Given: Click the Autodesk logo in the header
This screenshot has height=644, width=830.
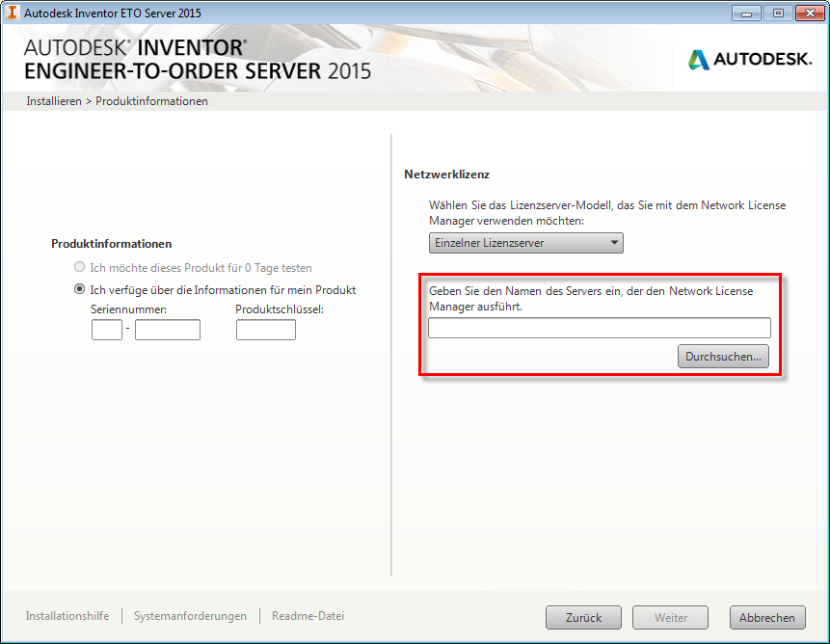Looking at the screenshot, I should [x=750, y=59].
